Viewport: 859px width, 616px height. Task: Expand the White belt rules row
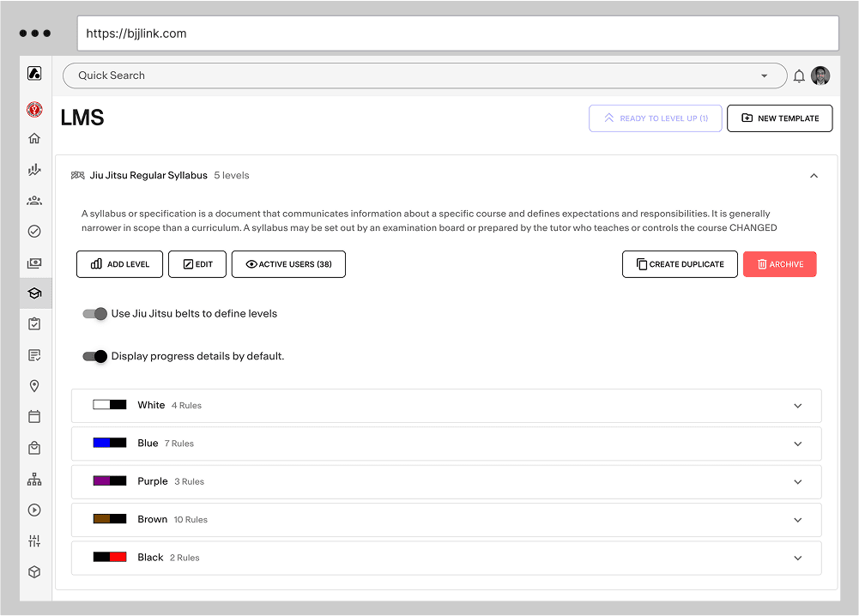(797, 405)
